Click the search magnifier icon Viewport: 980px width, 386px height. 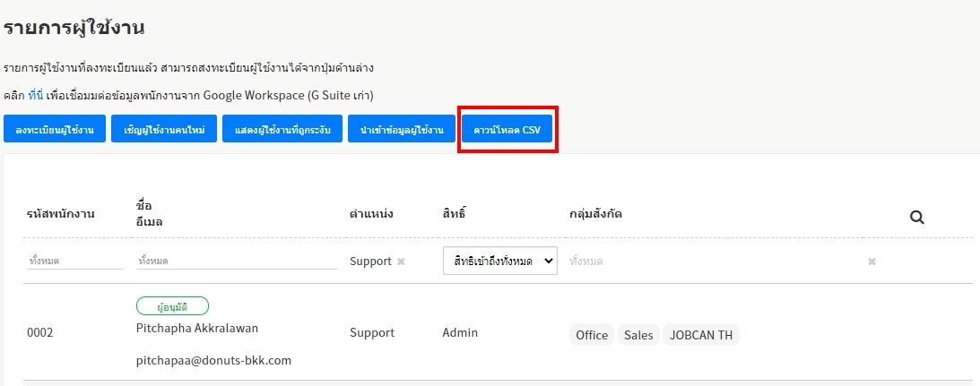tap(916, 216)
